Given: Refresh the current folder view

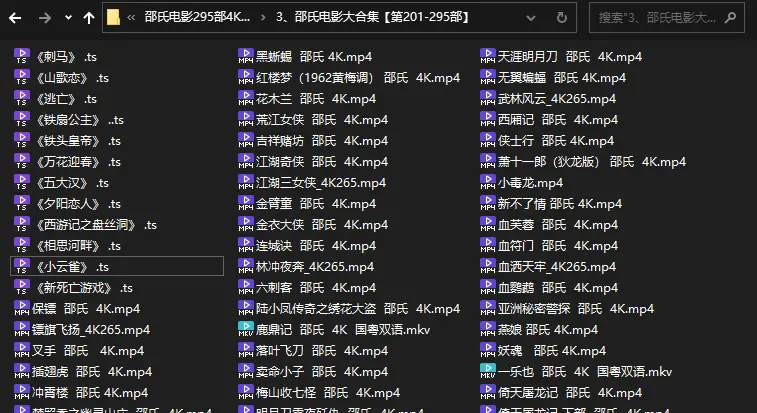Looking at the screenshot, I should [x=561, y=18].
